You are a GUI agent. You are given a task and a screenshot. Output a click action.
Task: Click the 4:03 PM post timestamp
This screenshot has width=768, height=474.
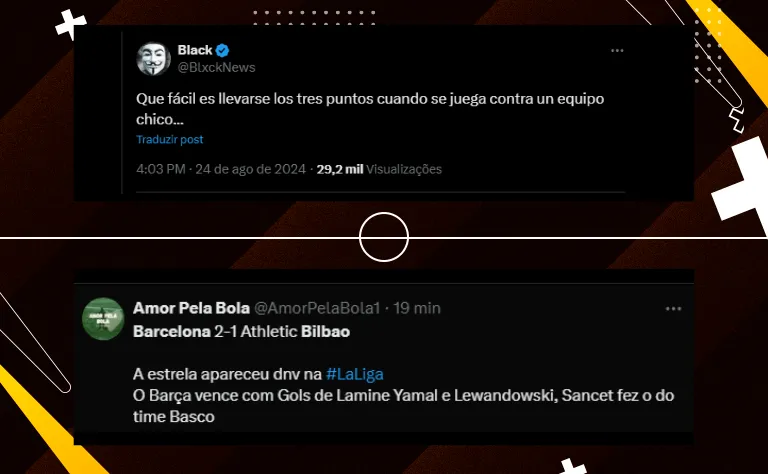pyautogui.click(x=161, y=169)
